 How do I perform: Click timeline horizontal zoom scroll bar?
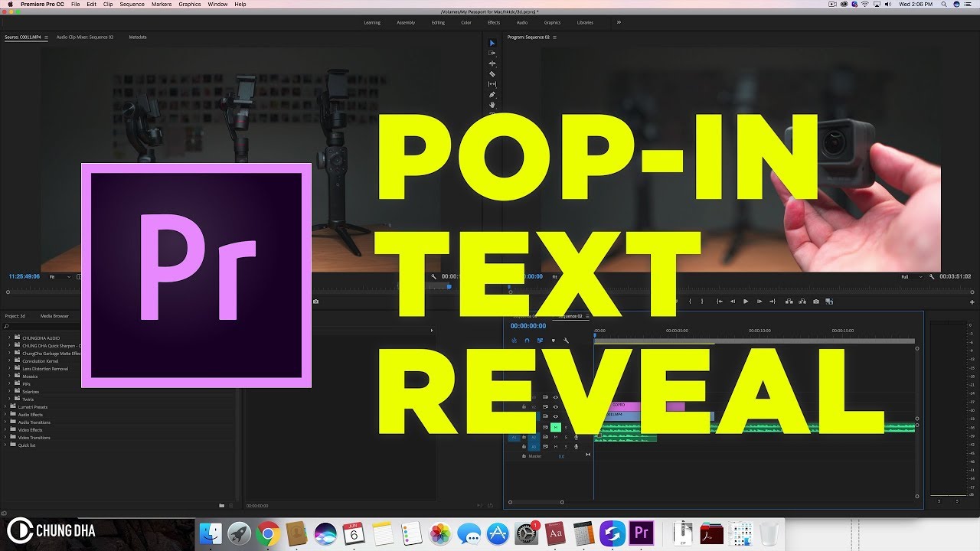tap(535, 502)
